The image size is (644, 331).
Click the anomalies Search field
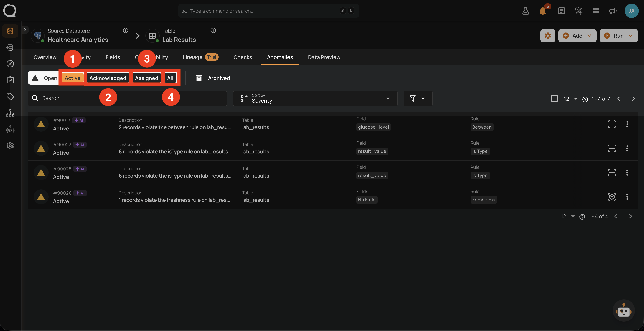[x=127, y=98]
